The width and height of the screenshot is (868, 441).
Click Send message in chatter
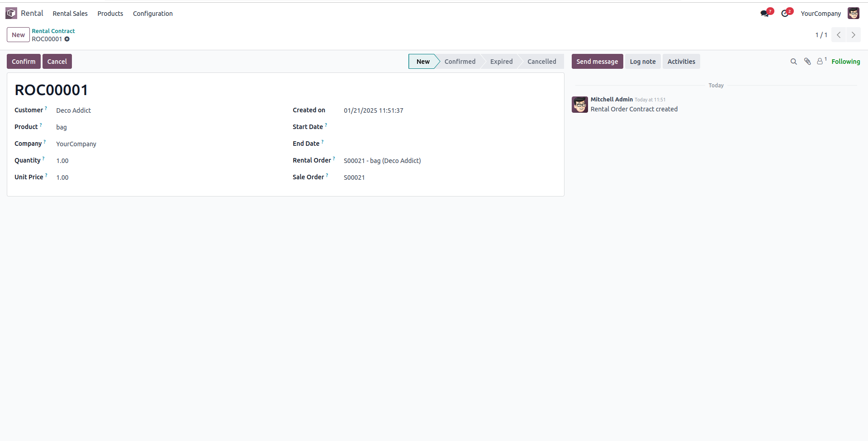click(597, 62)
